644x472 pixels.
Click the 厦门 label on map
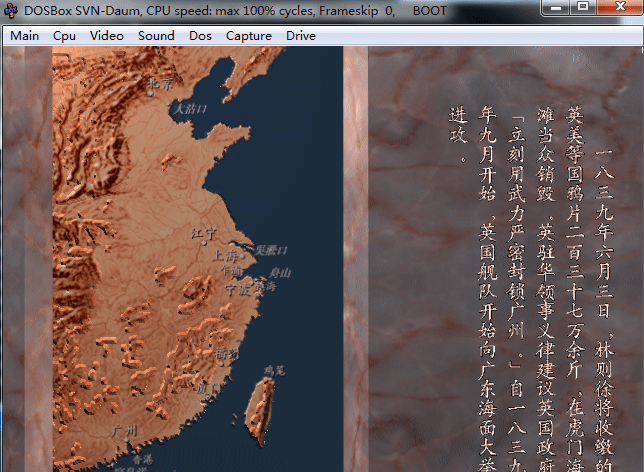(x=208, y=388)
